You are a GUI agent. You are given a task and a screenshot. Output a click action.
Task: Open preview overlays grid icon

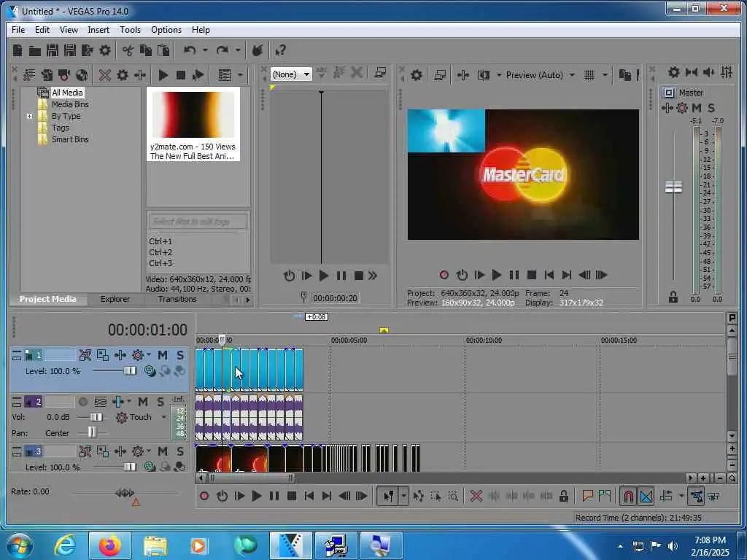589,75
